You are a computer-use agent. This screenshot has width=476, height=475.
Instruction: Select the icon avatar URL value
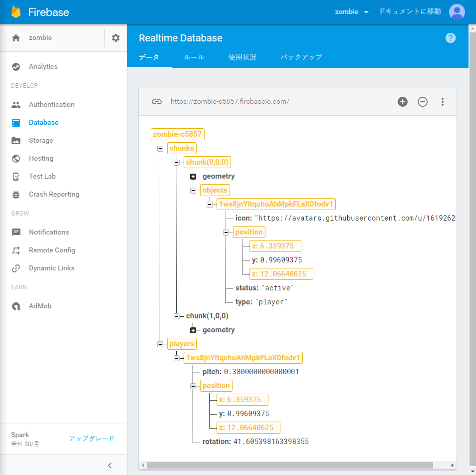(x=355, y=218)
